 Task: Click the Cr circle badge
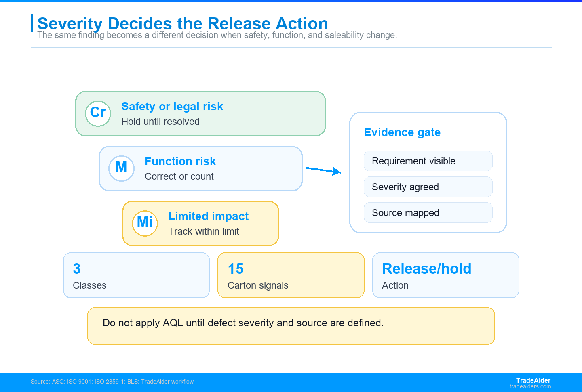98,113
